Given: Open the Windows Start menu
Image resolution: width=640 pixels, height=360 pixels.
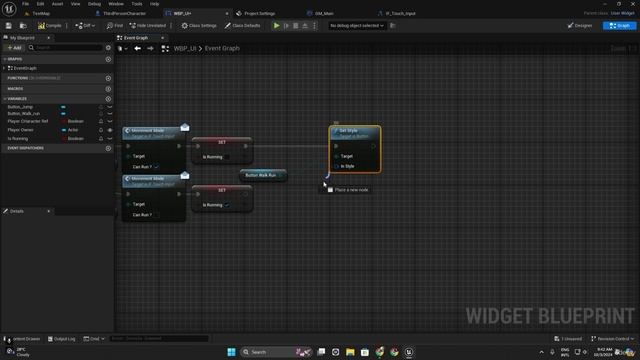Looking at the screenshot, I should click(x=231, y=352).
